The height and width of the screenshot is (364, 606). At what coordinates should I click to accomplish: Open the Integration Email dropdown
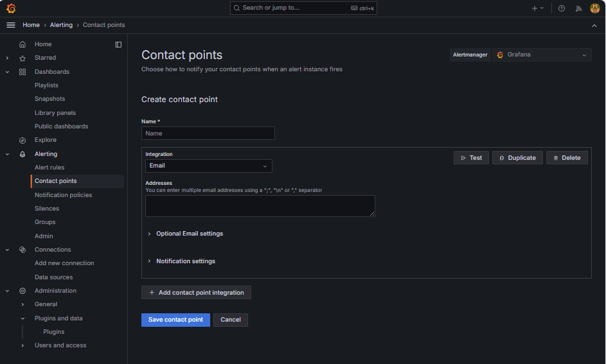208,166
